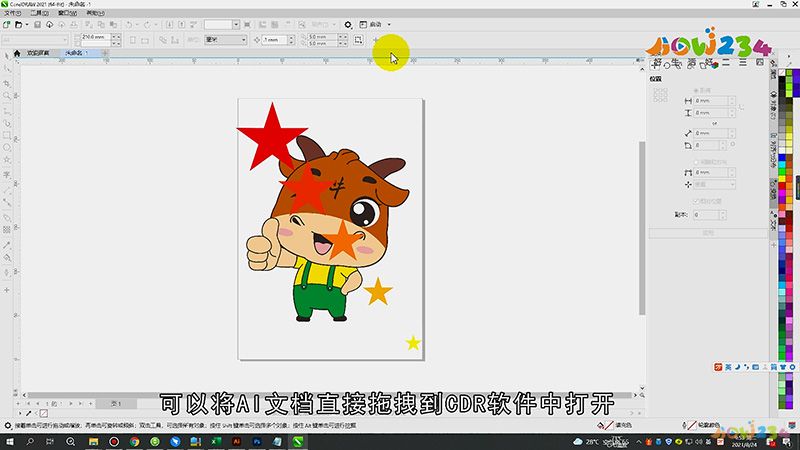Click the small yellow star at page corner
This screenshot has width=800, height=450.
click(413, 343)
